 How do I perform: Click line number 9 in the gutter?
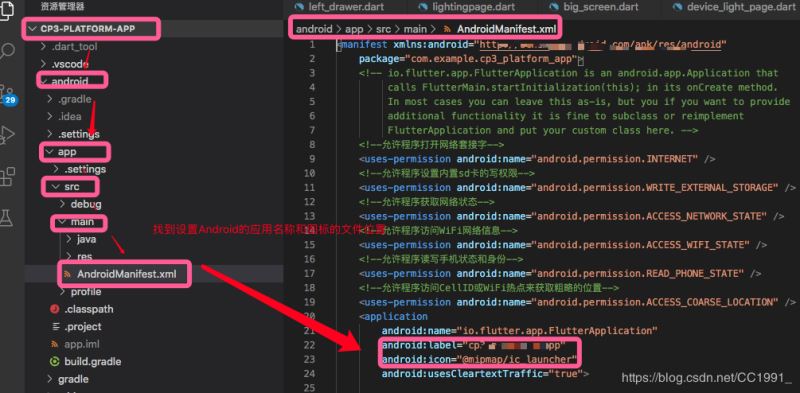click(x=312, y=159)
